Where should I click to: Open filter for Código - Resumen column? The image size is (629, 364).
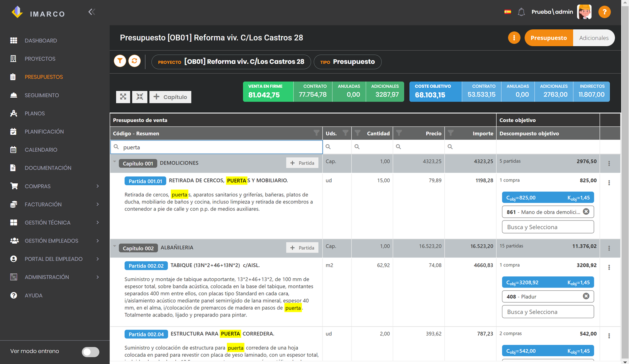point(316,133)
